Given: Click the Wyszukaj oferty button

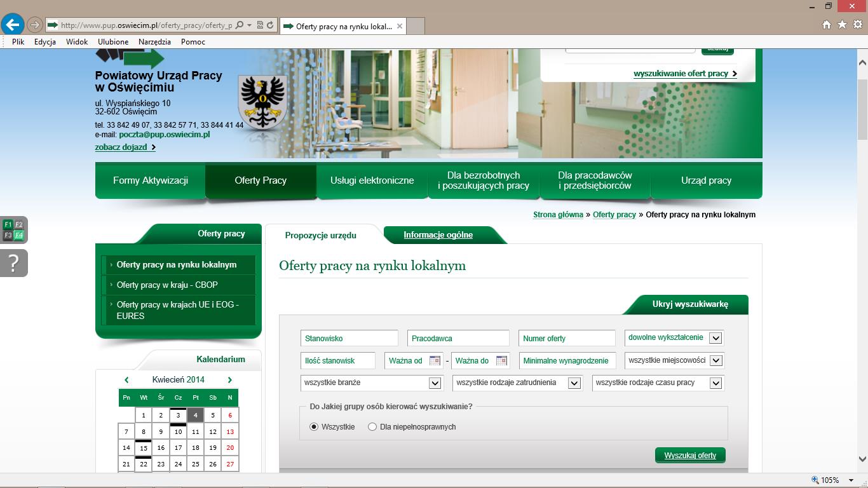Looking at the screenshot, I should coord(690,456).
